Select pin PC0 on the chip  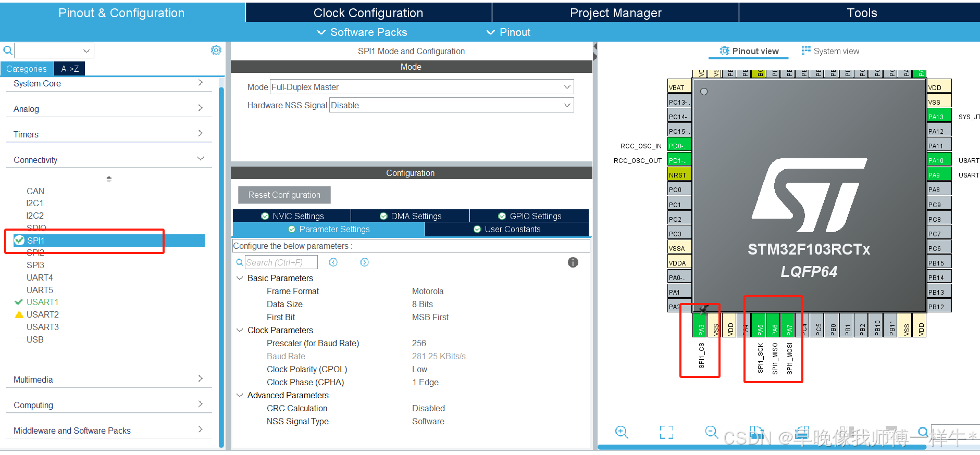pos(679,189)
